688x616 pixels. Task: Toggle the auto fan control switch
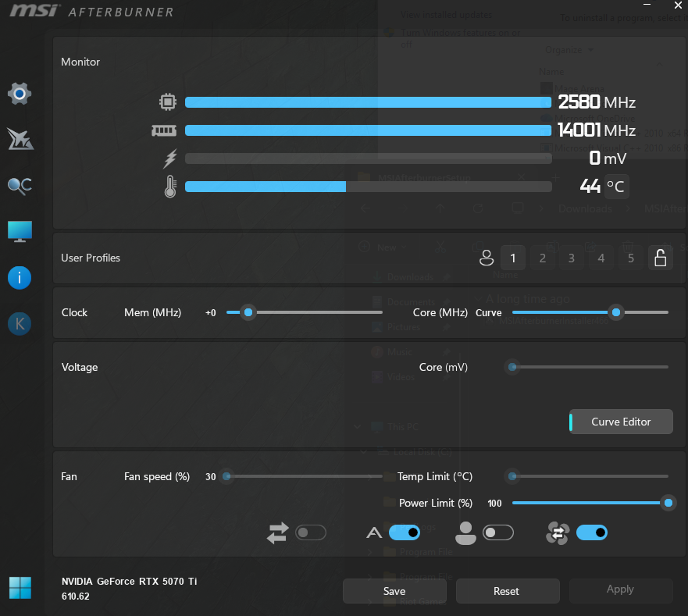[404, 532]
